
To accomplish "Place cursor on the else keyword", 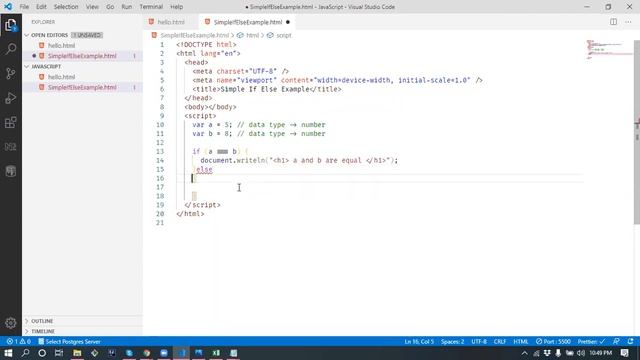I will 204,169.
